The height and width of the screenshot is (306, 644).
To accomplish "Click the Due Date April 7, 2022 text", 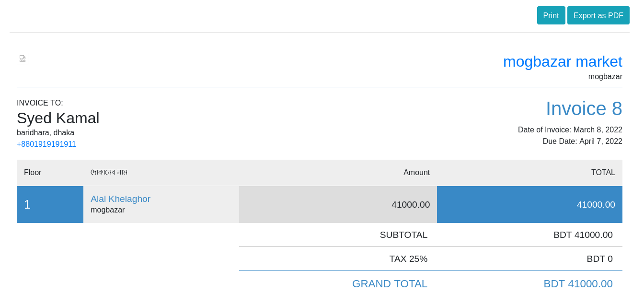I will point(583,141).
